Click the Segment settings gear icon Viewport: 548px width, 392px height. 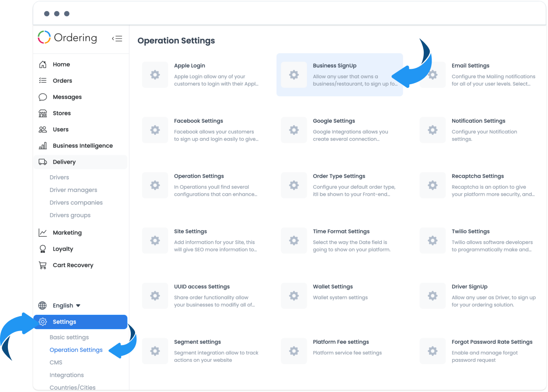click(x=155, y=351)
